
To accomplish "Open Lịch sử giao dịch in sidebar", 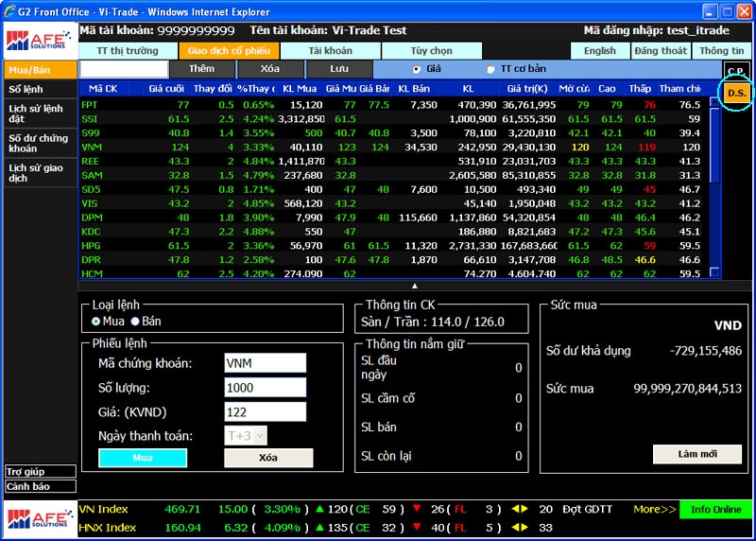I will (40, 173).
